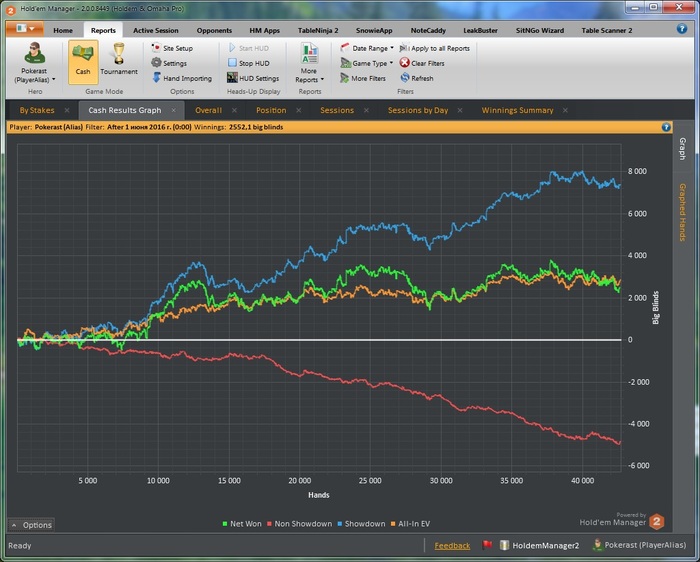700x562 pixels.
Task: Expand More Reports dropdown arrow
Action: click(322, 79)
